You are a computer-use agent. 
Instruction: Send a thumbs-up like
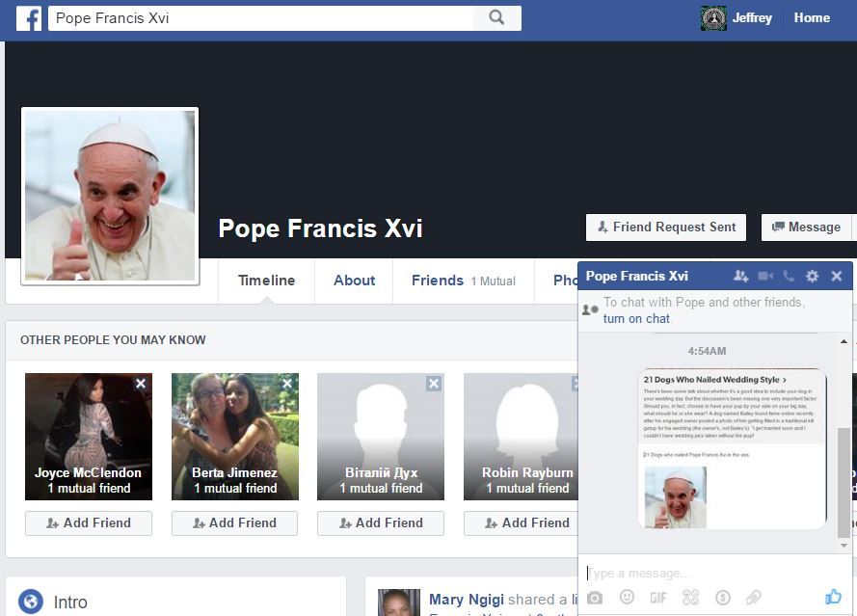833,597
